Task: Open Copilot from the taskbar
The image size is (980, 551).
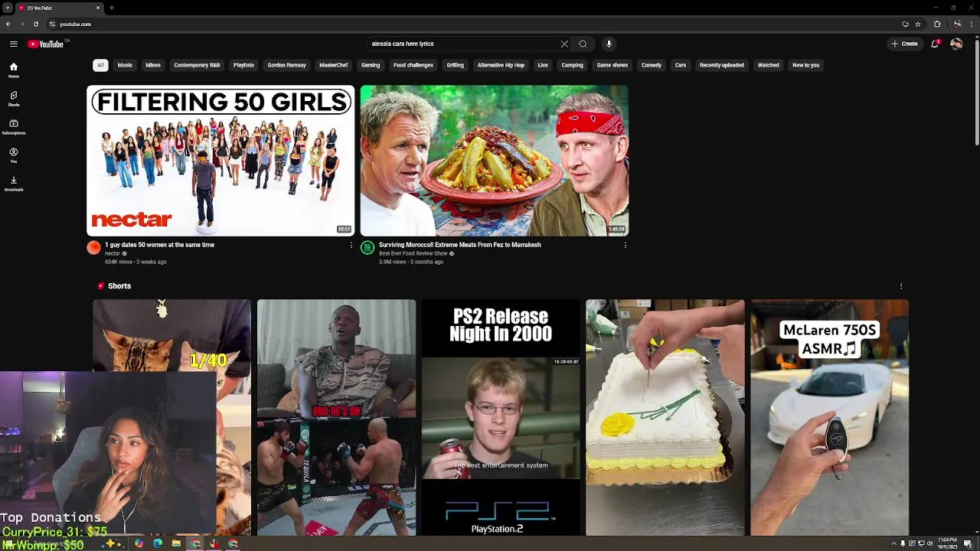Action: 139,544
